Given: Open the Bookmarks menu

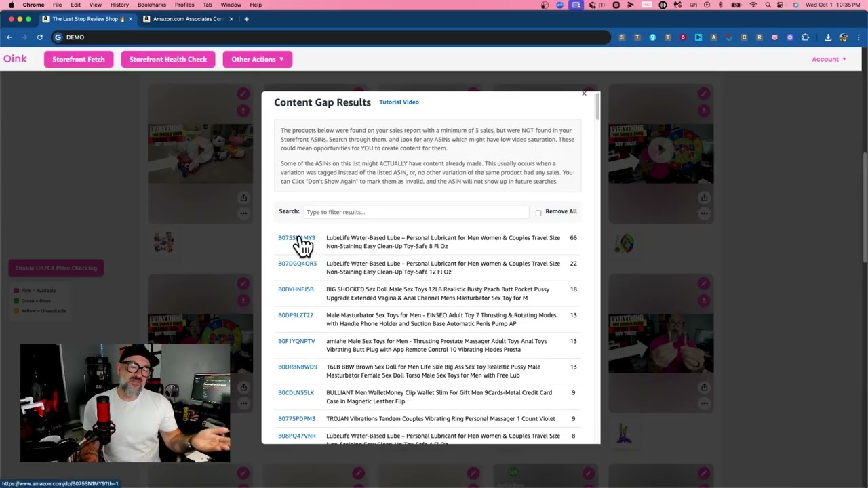Looking at the screenshot, I should click(x=152, y=5).
